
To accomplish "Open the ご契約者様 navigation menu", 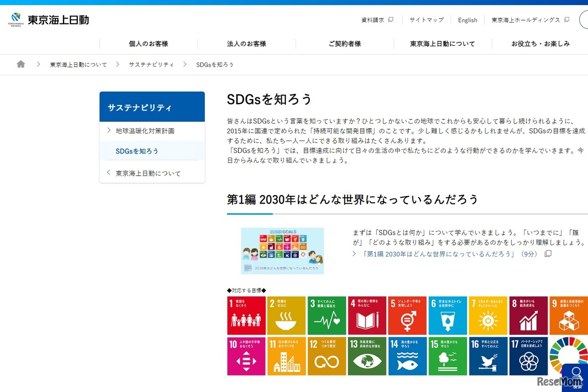I will click(345, 43).
